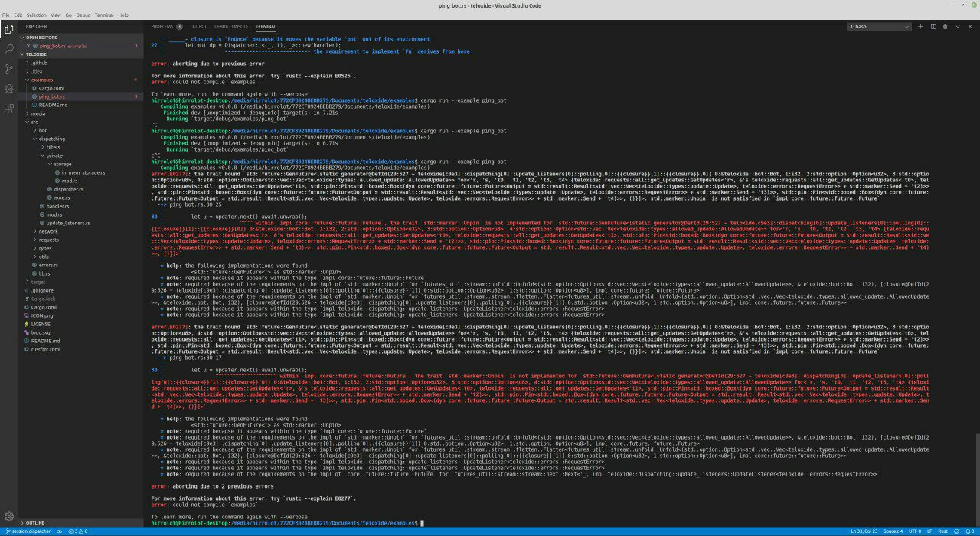Click the terminal vertical scrollbar
This screenshot has height=536, width=980.
(x=976, y=480)
